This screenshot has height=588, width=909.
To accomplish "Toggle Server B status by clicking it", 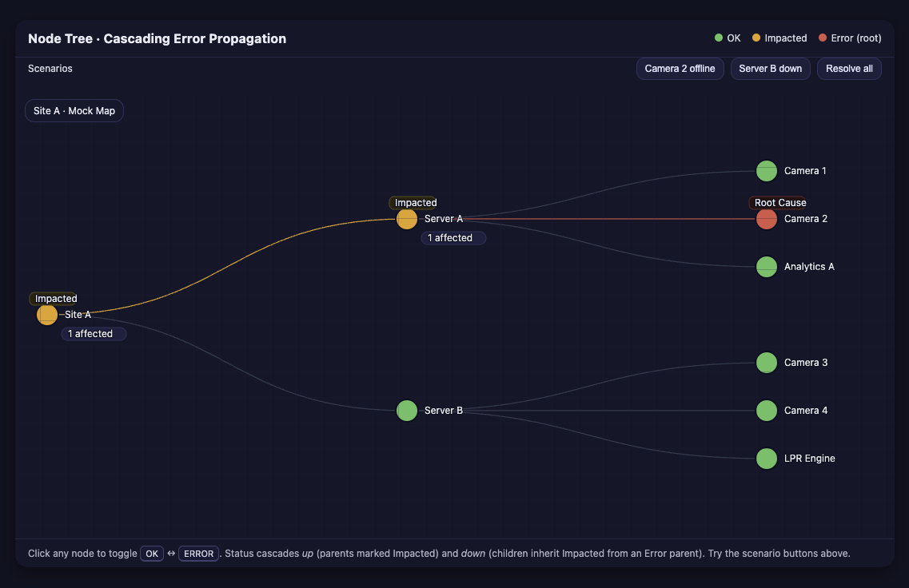I will [406, 410].
